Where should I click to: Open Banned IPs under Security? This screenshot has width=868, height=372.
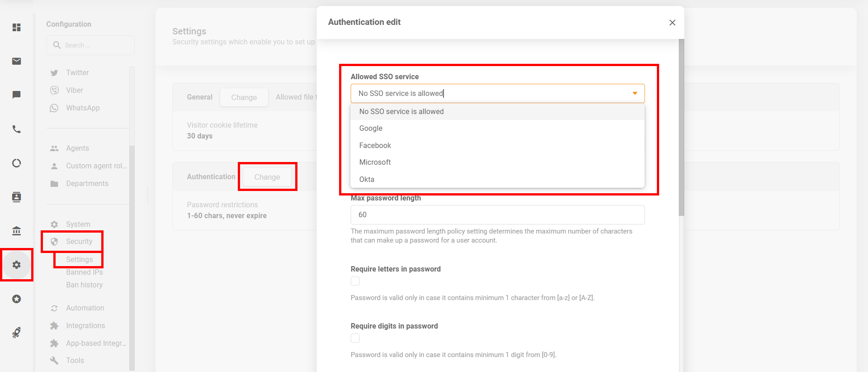tap(85, 272)
